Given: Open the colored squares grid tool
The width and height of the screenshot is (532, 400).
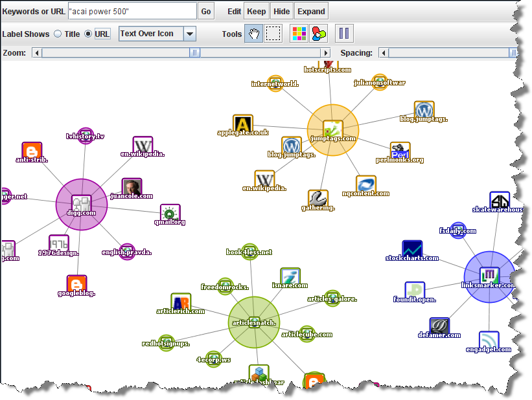Looking at the screenshot, I should 299,34.
